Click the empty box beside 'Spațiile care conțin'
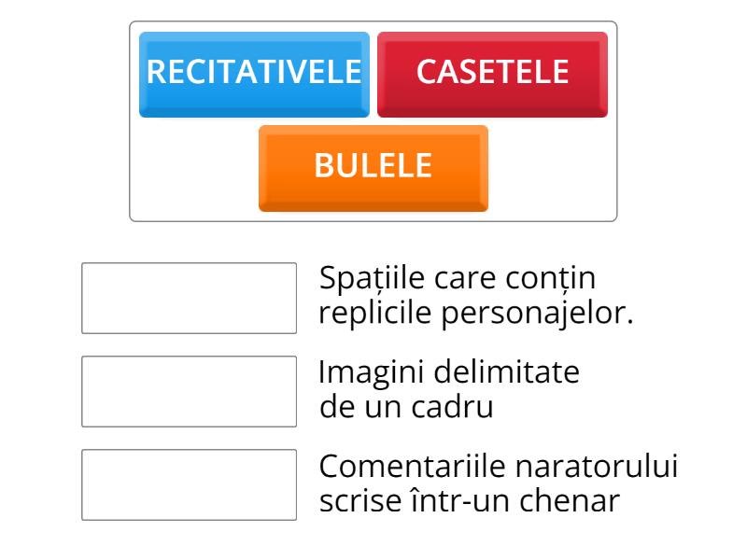Screen dimensions: 747x560 (x=190, y=298)
